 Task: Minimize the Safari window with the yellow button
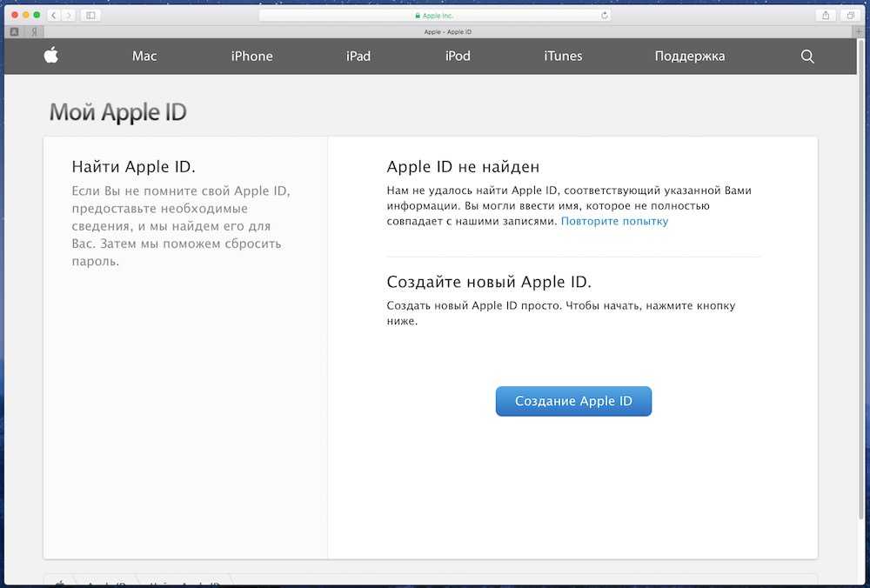(25, 15)
